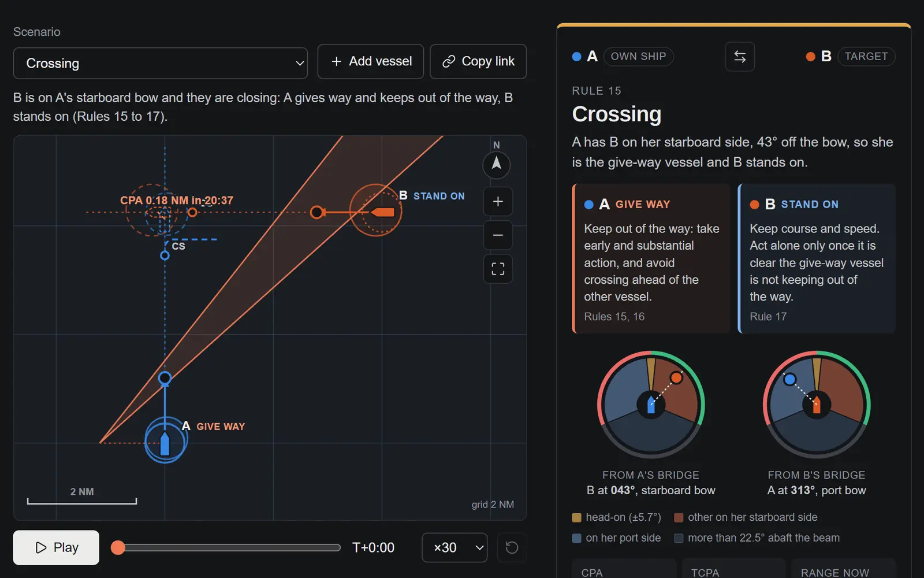Click the 2 NM scale bar label

click(82, 492)
